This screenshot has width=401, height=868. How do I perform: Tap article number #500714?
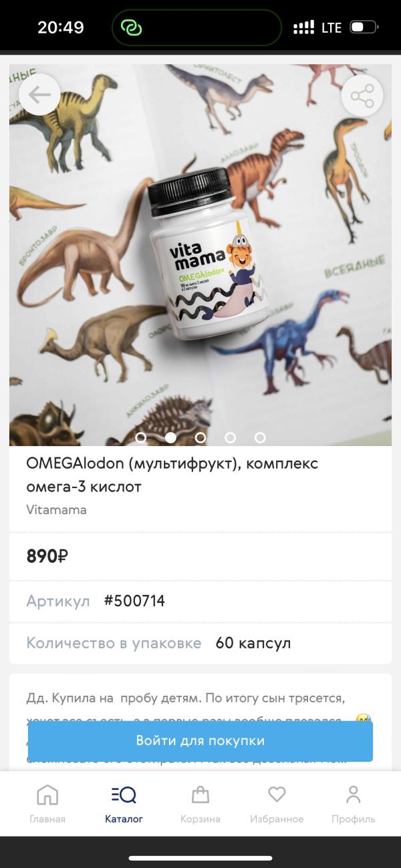click(x=134, y=601)
